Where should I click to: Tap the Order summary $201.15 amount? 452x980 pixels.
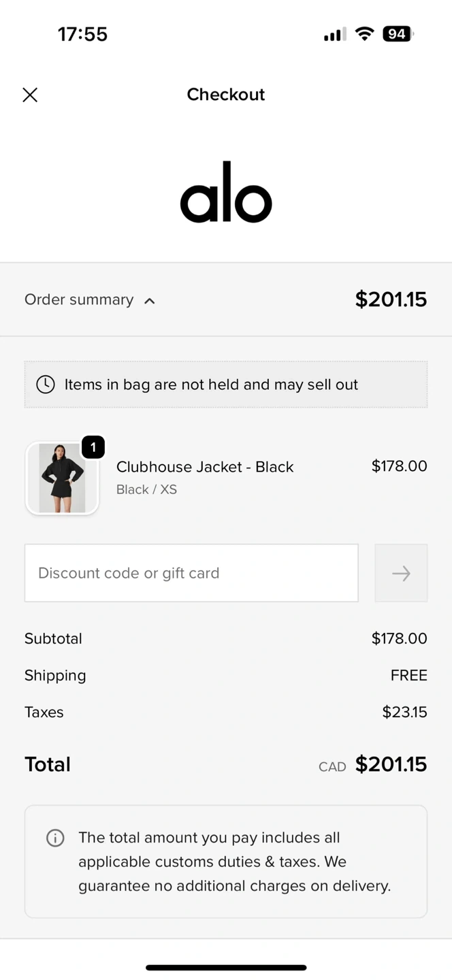click(x=391, y=299)
